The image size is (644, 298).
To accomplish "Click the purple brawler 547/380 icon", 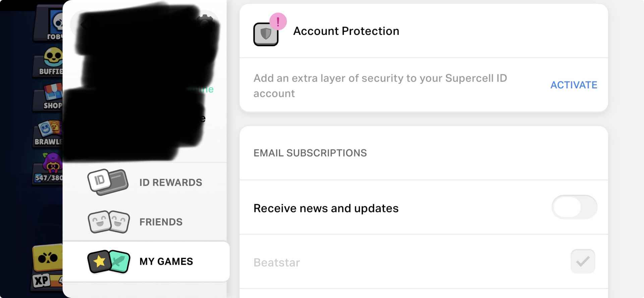I will [52, 163].
